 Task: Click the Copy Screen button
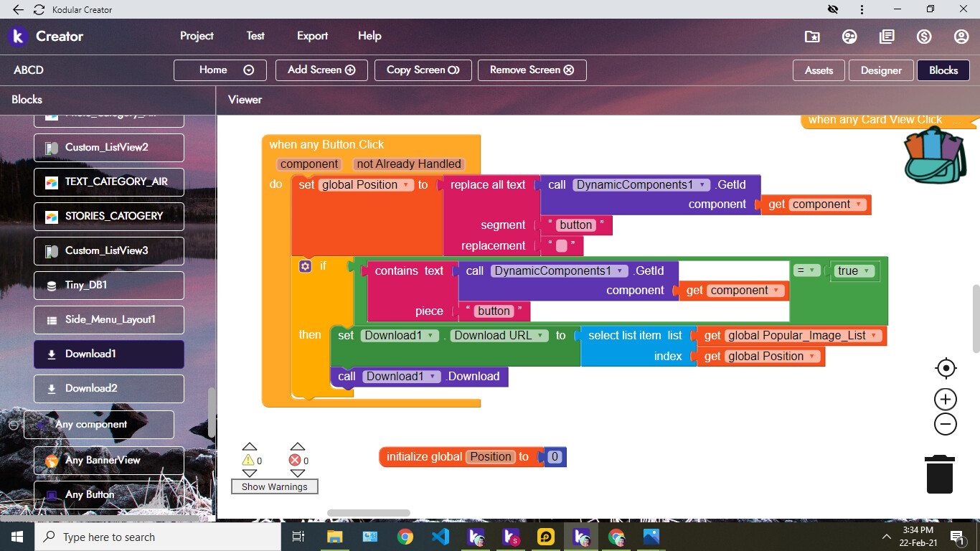[423, 70]
